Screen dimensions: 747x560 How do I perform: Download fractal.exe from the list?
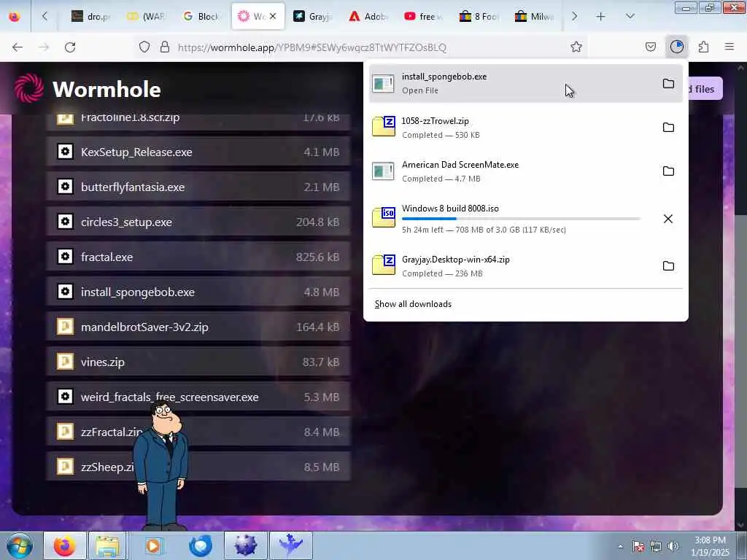point(198,257)
